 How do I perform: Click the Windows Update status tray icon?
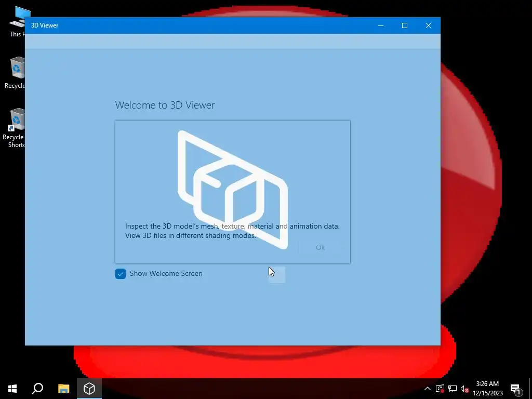coord(440,389)
